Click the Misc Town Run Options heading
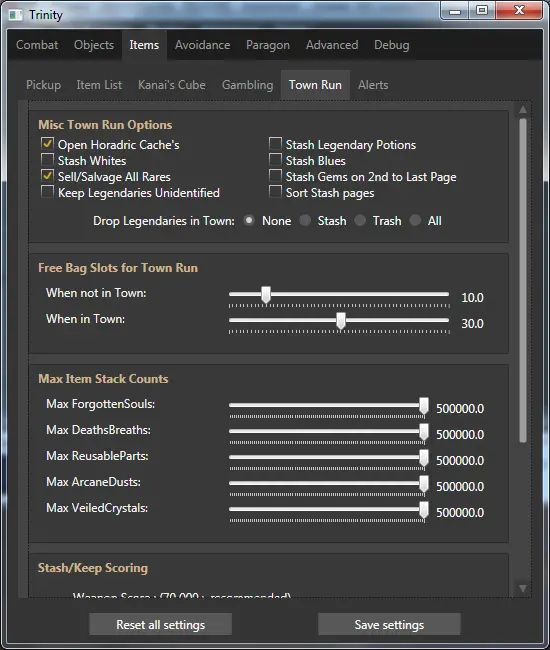Image resolution: width=550 pixels, height=650 pixels. [105, 125]
